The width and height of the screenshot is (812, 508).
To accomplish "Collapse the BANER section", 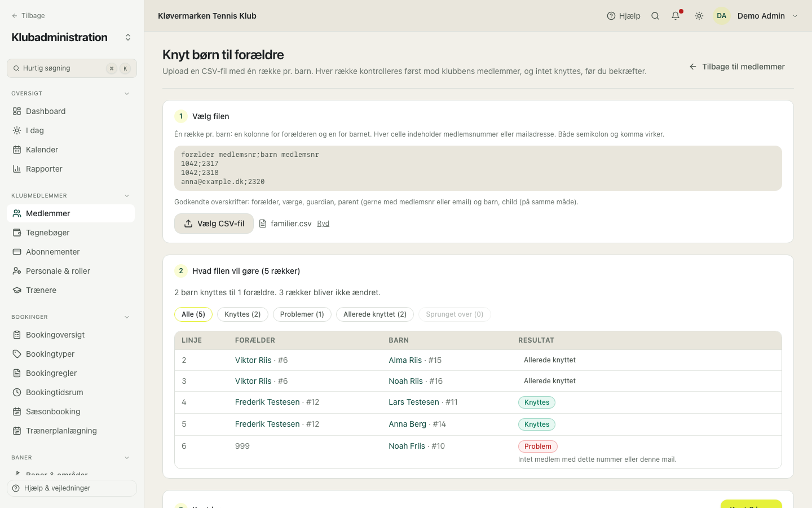I will point(127,458).
